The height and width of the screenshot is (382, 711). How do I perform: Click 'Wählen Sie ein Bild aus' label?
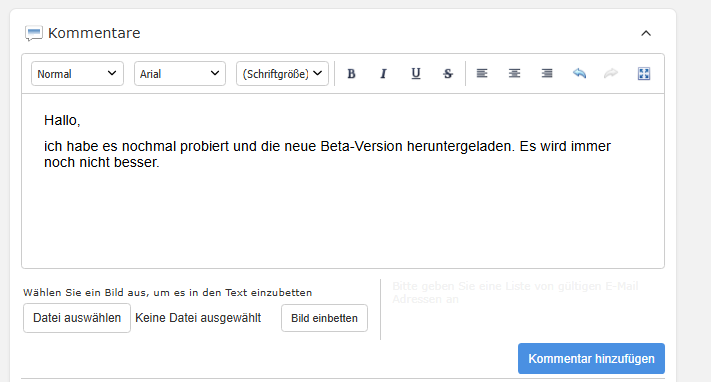coord(168,293)
